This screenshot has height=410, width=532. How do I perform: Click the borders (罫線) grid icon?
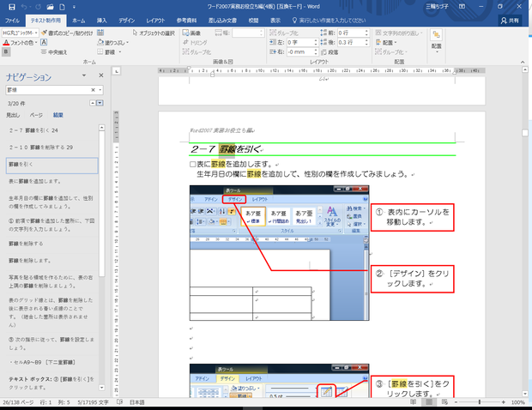[x=100, y=51]
